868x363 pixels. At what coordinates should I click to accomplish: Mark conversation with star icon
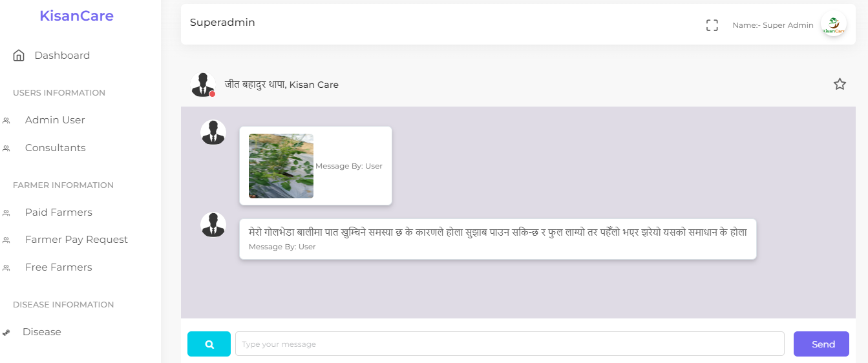[x=840, y=84]
